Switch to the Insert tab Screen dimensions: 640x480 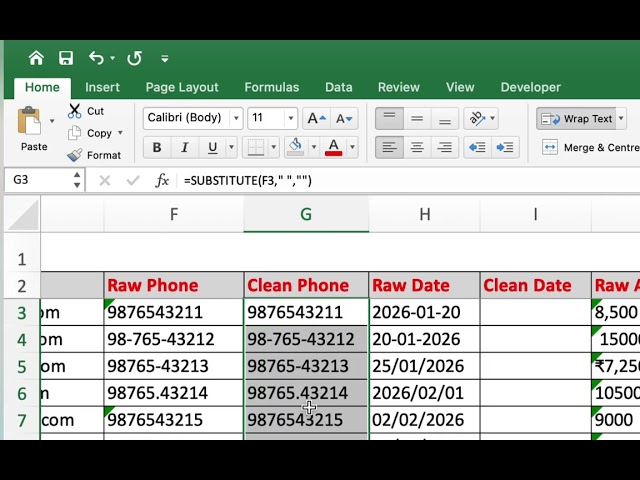coord(102,87)
